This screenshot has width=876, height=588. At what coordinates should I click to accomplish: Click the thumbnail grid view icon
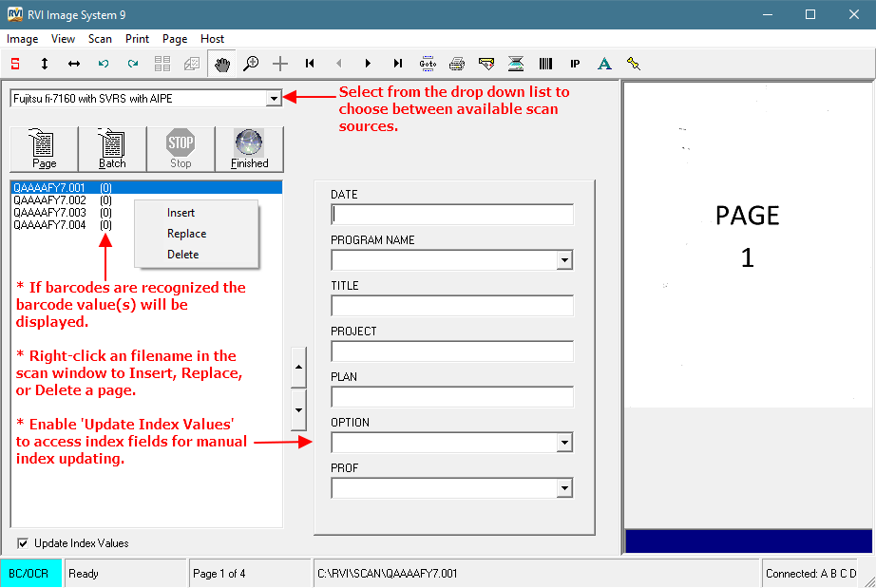tap(162, 64)
